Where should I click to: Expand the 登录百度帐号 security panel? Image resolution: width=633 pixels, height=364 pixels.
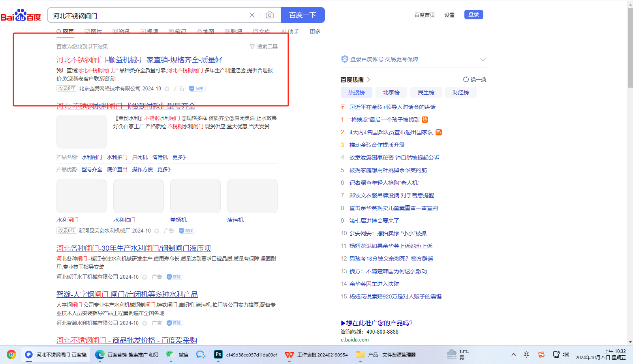tap(483, 59)
